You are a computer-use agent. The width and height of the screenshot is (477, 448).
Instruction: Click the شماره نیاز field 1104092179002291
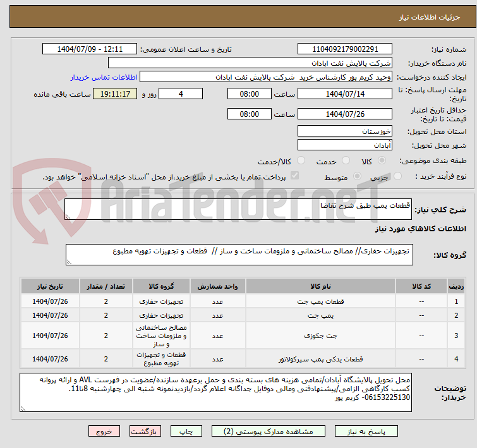[x=345, y=49]
